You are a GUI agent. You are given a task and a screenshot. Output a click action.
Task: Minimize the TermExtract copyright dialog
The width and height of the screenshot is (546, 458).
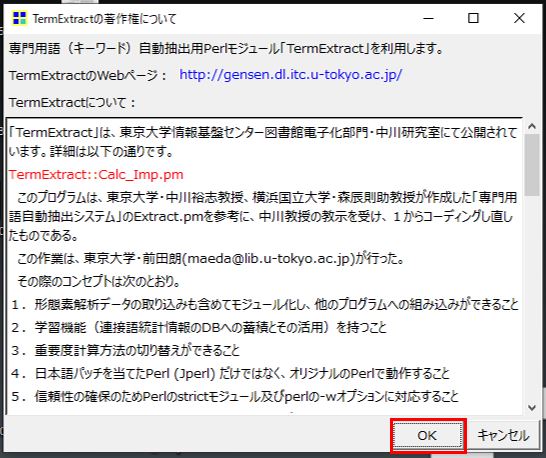(428, 18)
